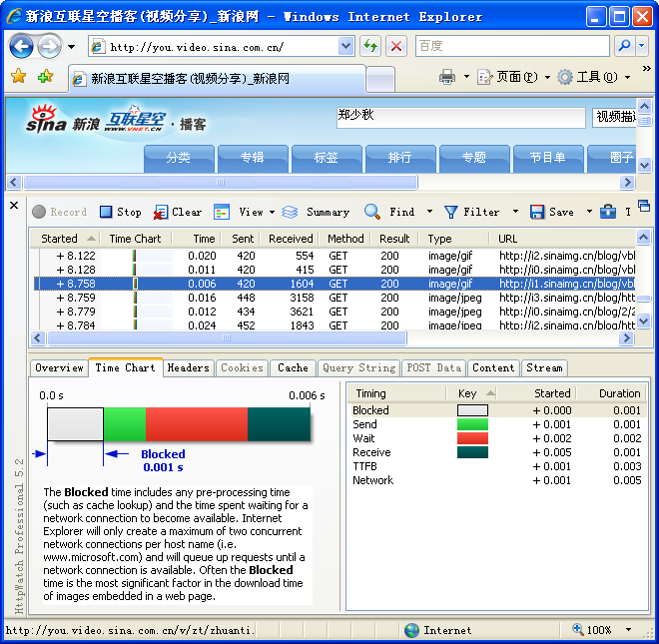659x644 pixels.
Task: Refresh the page in Internet Explorer
Action: point(370,47)
